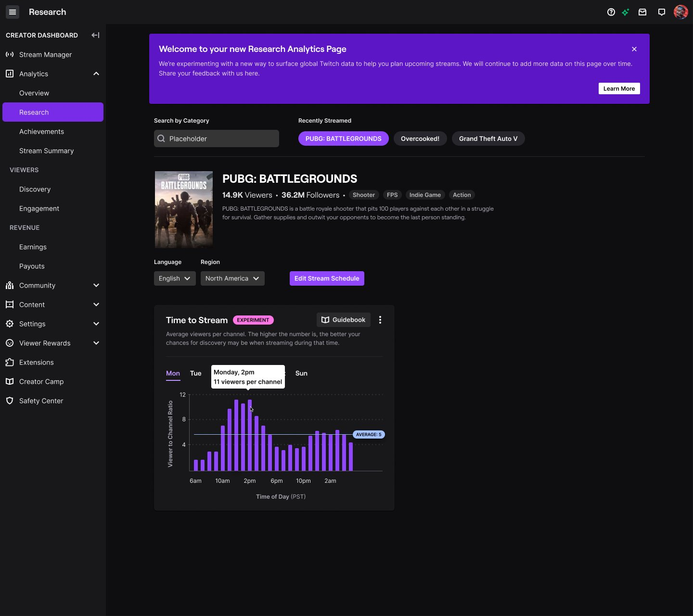
Task: Click the Extensions puzzle icon
Action: (10, 362)
